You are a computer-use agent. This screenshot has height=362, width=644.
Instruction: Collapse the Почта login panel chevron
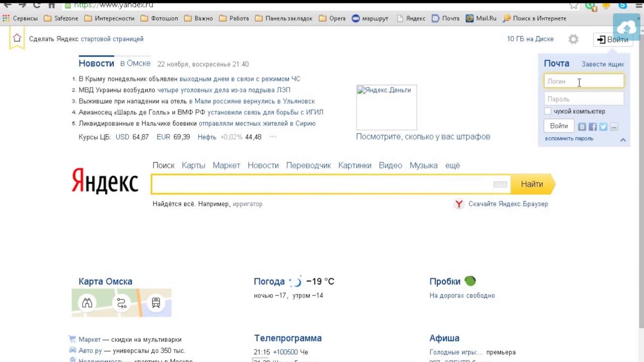(x=623, y=140)
